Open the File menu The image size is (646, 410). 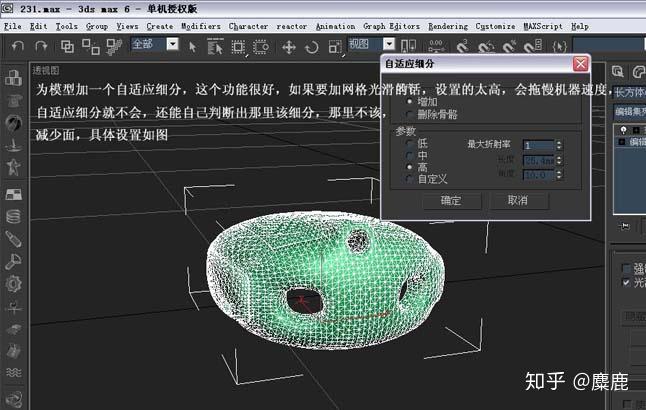coord(12,26)
